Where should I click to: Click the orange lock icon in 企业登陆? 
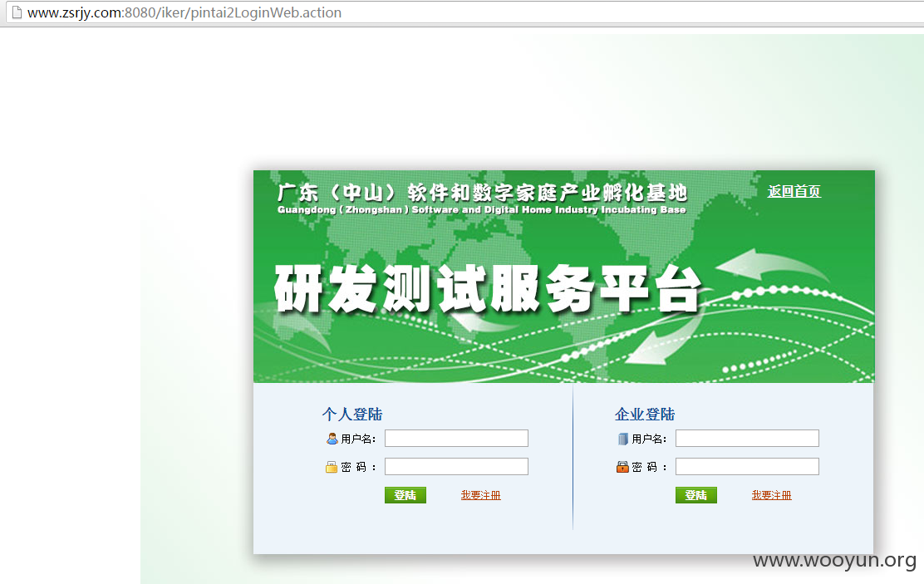pos(622,467)
